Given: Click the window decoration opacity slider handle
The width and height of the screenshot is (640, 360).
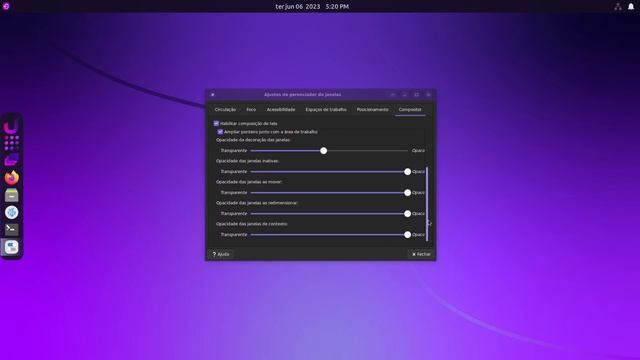Looking at the screenshot, I should [324, 151].
